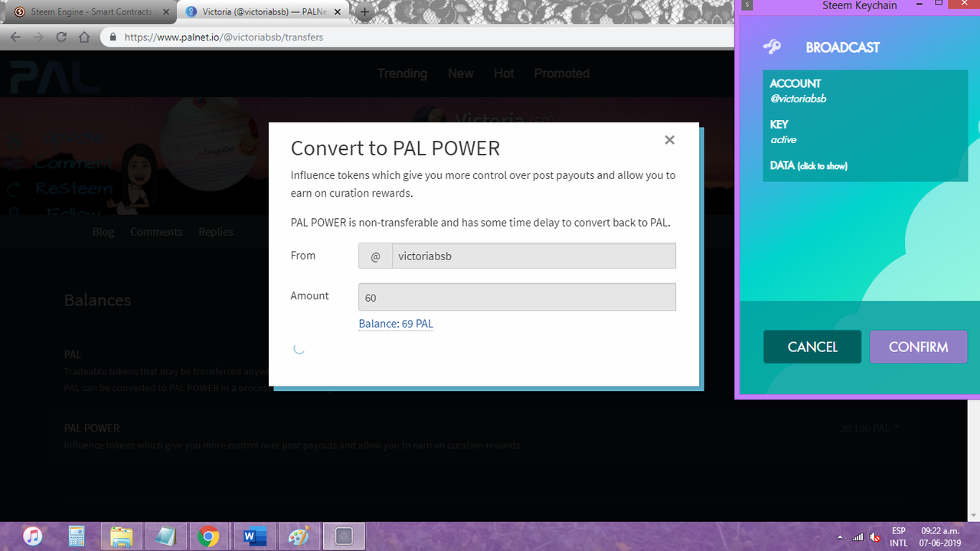980x551 pixels.
Task: Use the Balance: 69 PAL link
Action: click(x=396, y=324)
